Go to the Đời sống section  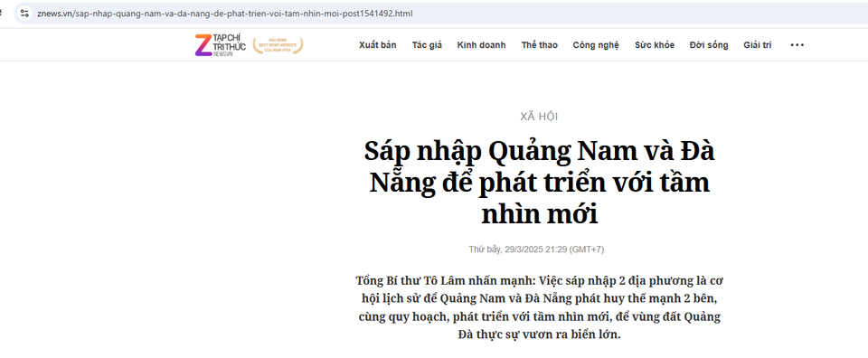[709, 45]
